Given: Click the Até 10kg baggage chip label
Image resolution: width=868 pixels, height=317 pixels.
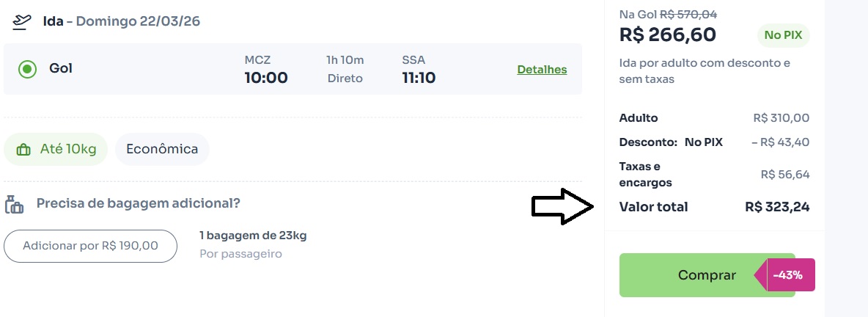Looking at the screenshot, I should (68, 149).
